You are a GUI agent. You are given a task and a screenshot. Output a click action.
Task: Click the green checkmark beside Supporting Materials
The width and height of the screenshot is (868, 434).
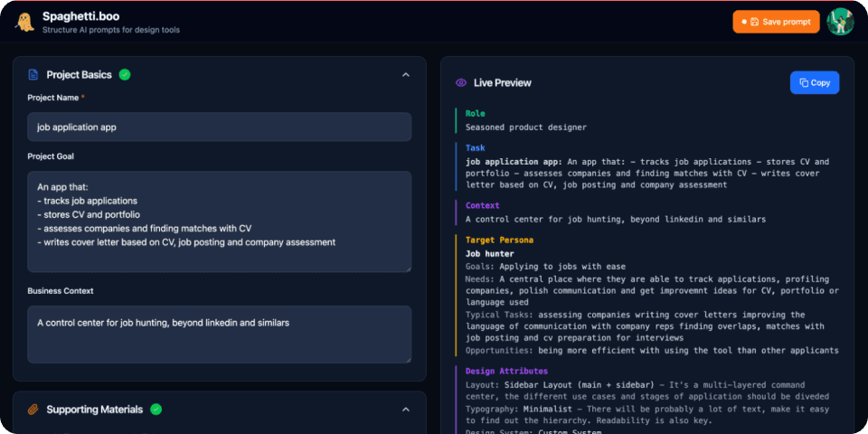pyautogui.click(x=156, y=410)
